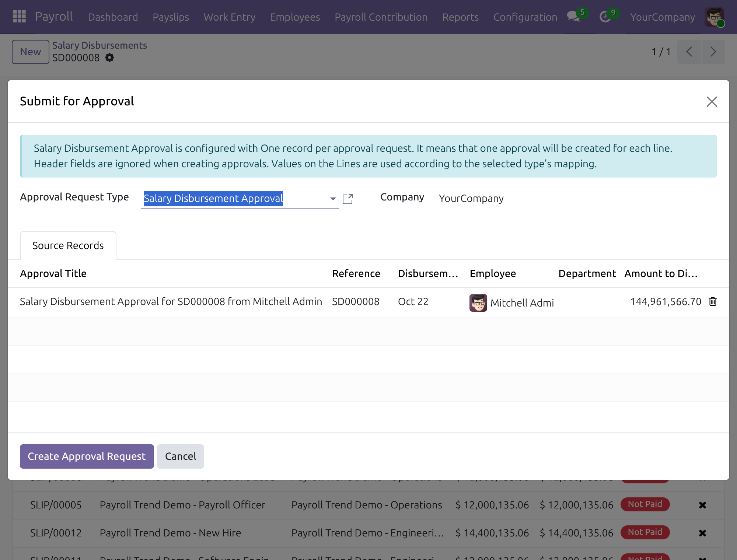Click the Oct 22 date cell
Image resolution: width=737 pixels, height=560 pixels.
pyautogui.click(x=413, y=301)
